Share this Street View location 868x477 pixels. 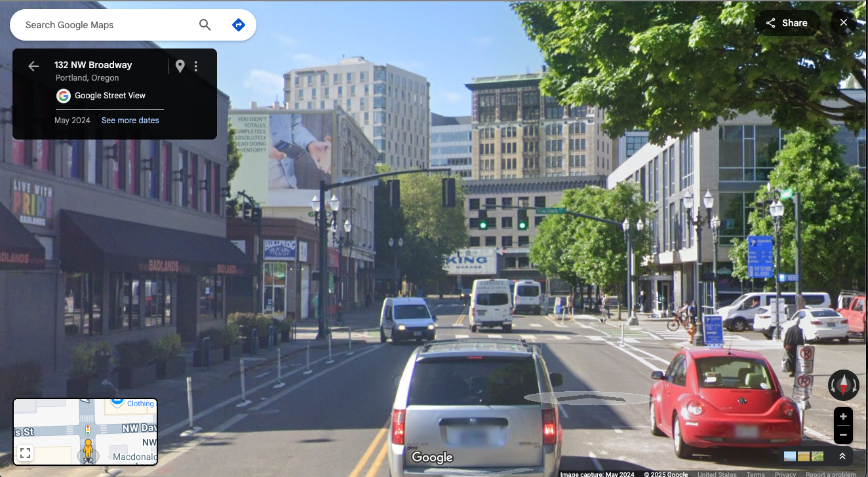[x=787, y=23]
